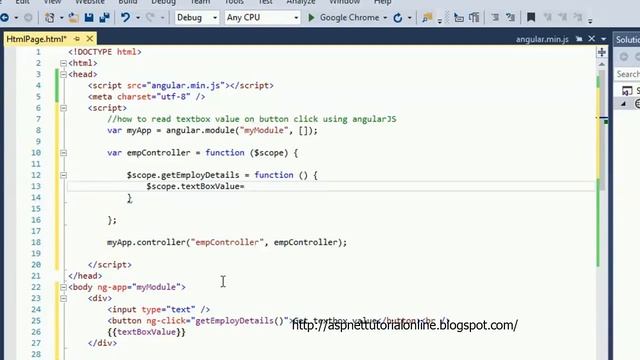This screenshot has width=640, height=360.
Task: Click the "myApp.controller" text on line 18
Action: click(147, 242)
